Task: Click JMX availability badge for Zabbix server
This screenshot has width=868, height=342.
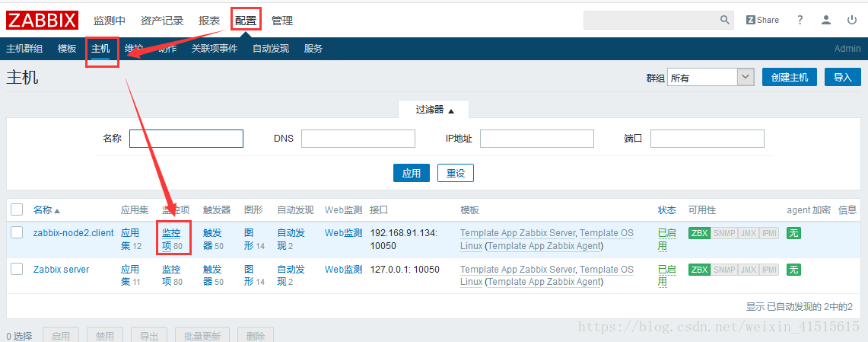Action: click(748, 270)
